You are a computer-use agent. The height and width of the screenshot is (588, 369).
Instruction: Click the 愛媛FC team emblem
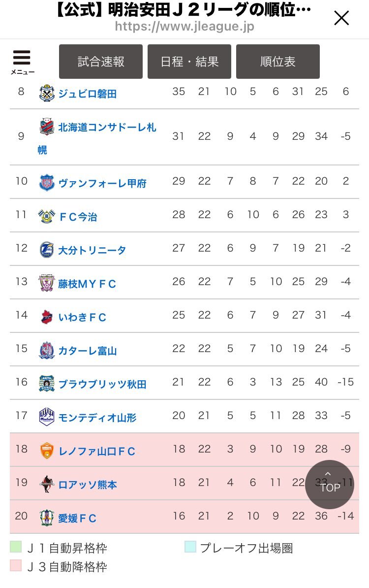[47, 518]
